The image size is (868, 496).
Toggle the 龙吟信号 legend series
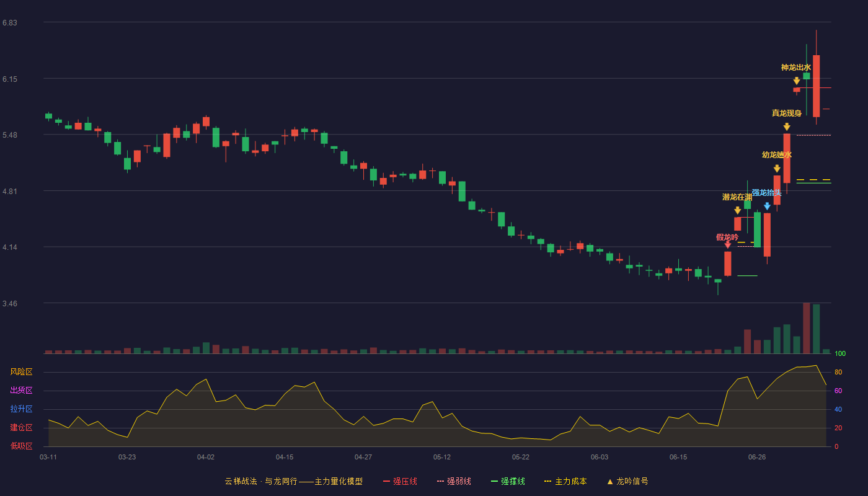[x=627, y=481]
